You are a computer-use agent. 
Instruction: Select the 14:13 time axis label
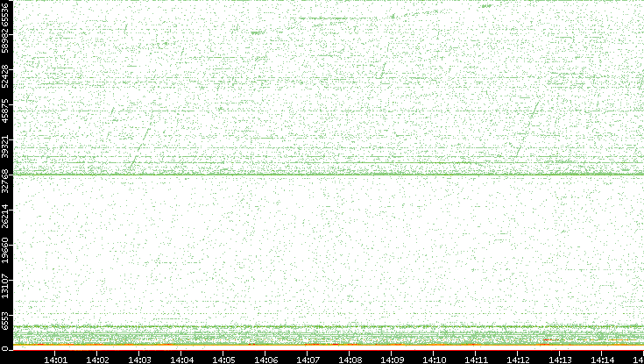click(x=560, y=360)
